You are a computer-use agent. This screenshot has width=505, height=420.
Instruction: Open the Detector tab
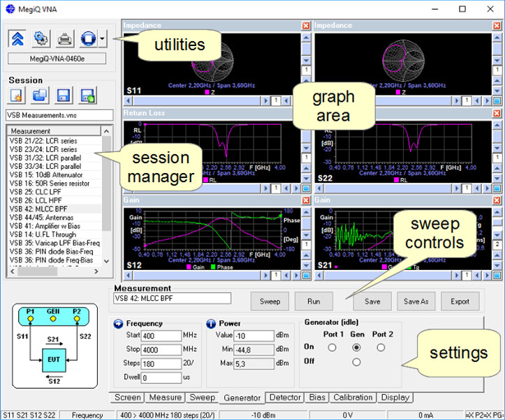pos(285,398)
